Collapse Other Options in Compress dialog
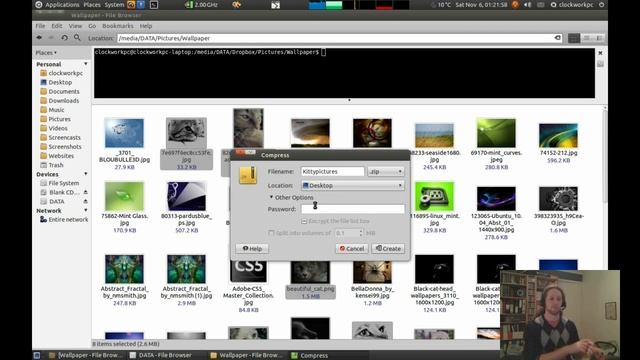640x360 pixels. (291, 198)
